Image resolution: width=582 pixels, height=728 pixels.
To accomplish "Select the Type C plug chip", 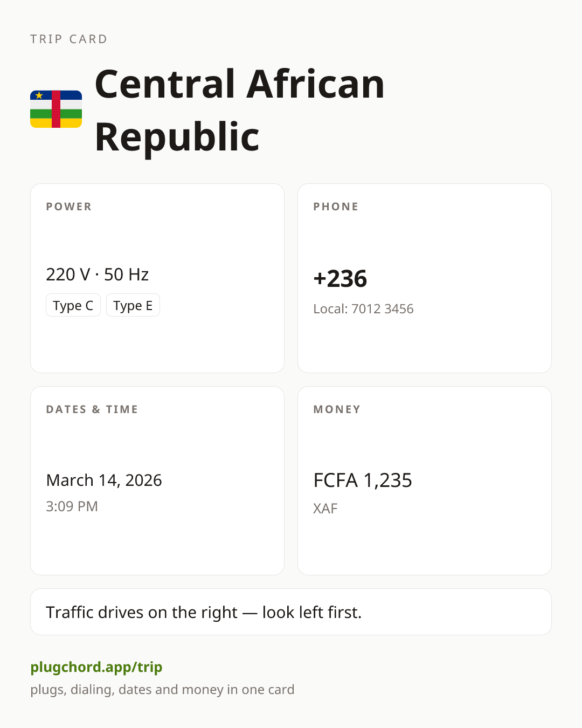I will coord(73,305).
